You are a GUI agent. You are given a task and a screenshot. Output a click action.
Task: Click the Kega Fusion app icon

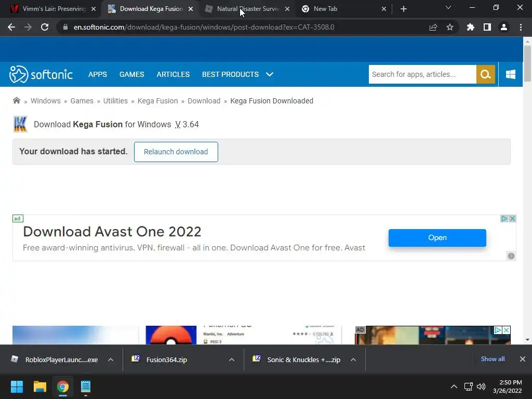pos(20,124)
